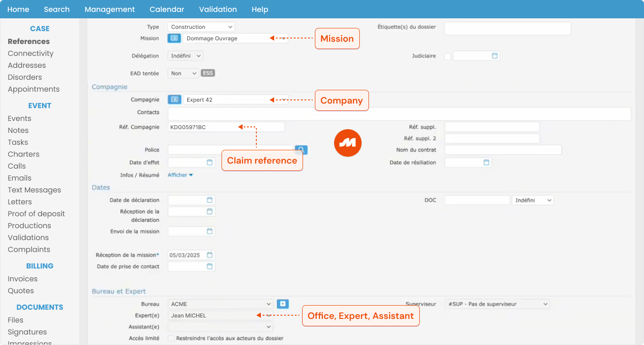The width and height of the screenshot is (644, 345).
Task: Open the Type dropdown showing Construction
Action: 201,27
